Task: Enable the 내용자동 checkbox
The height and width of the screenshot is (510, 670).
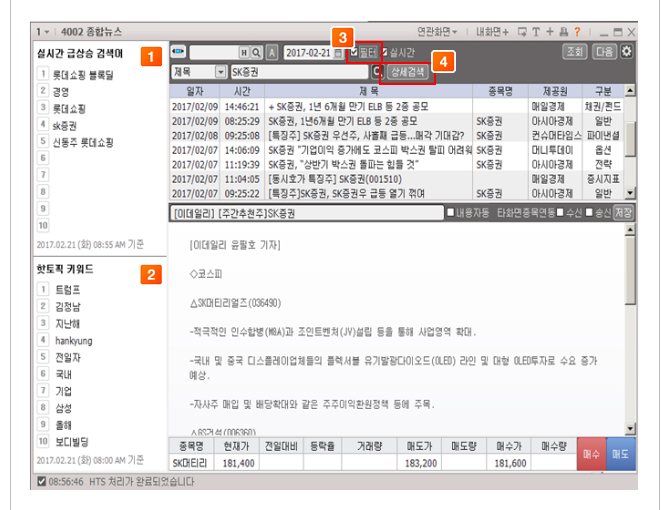Action: (x=450, y=213)
